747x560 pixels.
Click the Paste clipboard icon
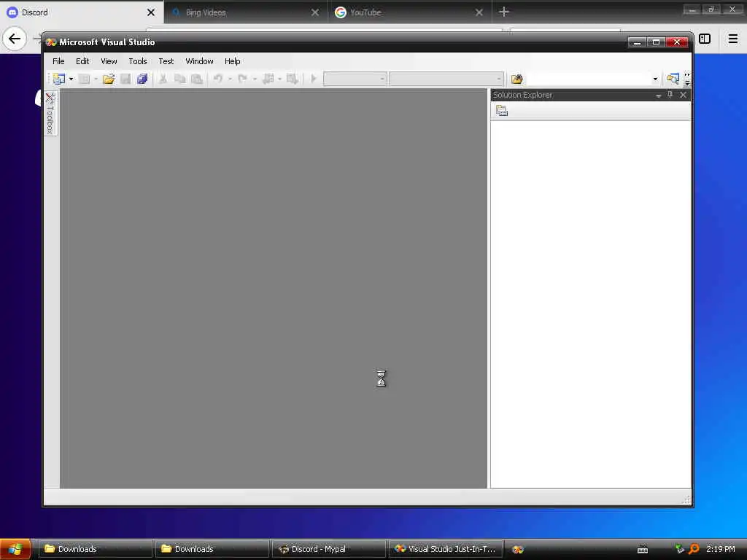[x=197, y=79]
